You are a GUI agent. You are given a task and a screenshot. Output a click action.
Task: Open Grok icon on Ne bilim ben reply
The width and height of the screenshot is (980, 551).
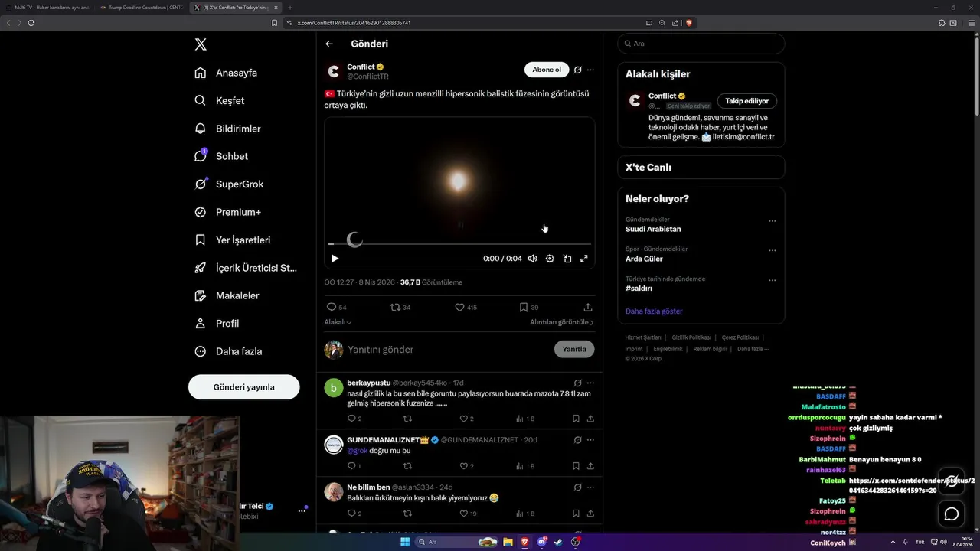coord(578,487)
